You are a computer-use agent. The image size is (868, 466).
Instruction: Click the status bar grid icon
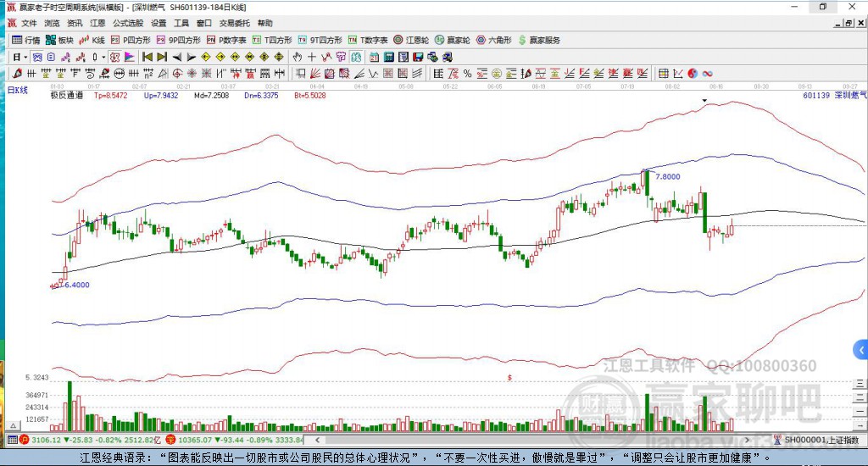(x=13, y=440)
